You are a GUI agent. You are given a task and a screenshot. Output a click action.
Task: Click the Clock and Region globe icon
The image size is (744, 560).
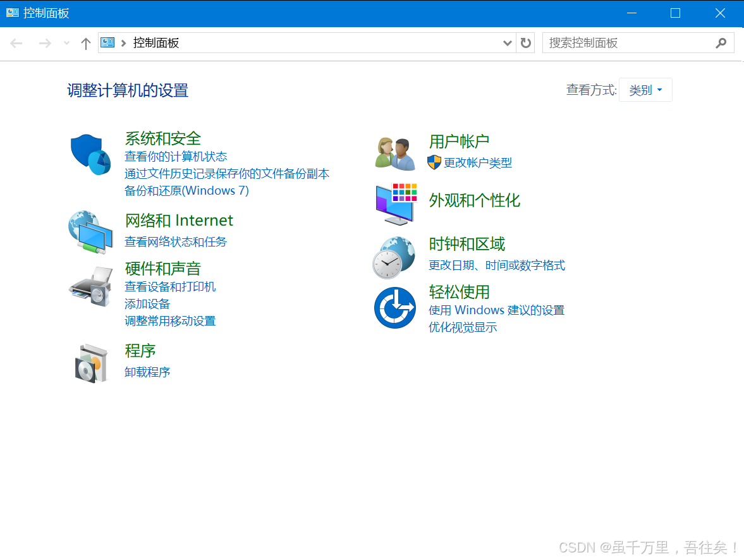394,258
